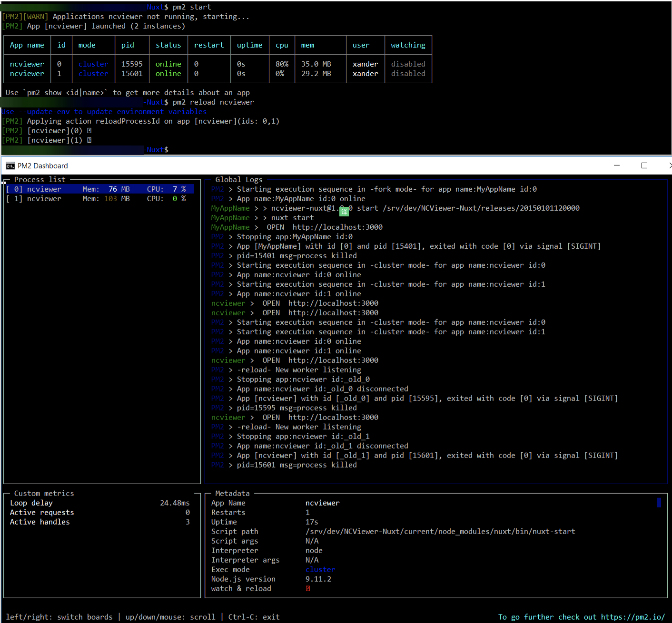Click the Process list panel title
The width and height of the screenshot is (672, 623).
(x=40, y=180)
